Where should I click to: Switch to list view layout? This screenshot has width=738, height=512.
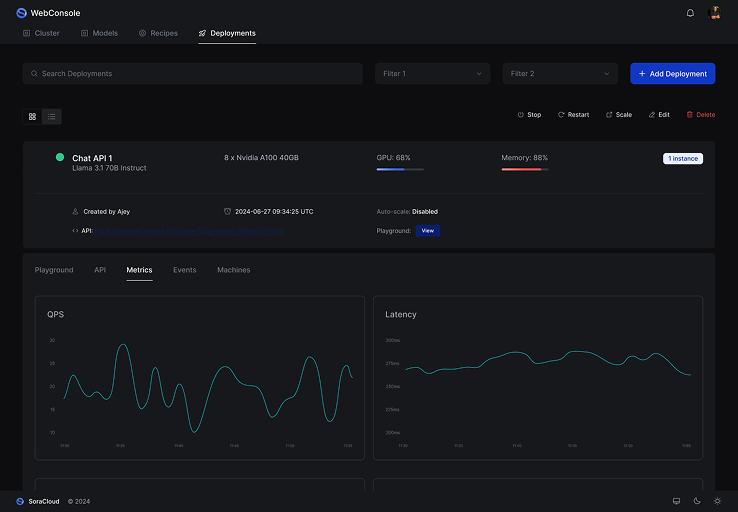click(x=52, y=116)
